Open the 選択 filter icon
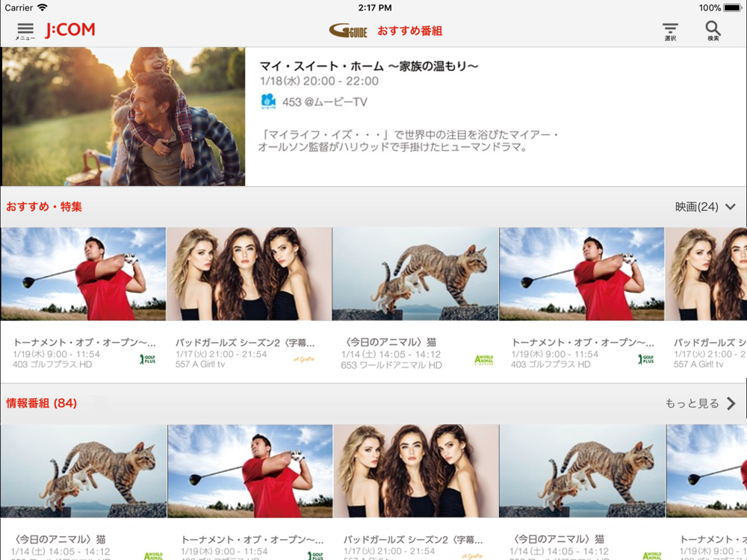Image resolution: width=747 pixels, height=560 pixels. tap(670, 31)
